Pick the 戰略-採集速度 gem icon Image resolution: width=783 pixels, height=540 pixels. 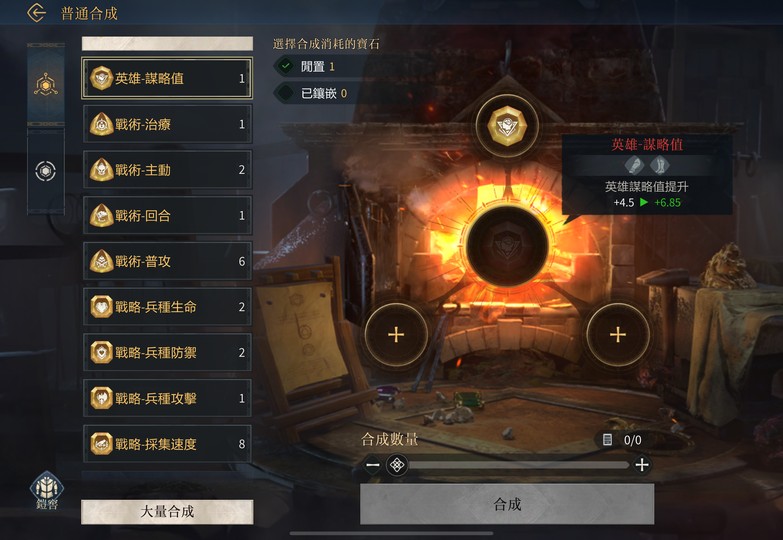(x=101, y=444)
